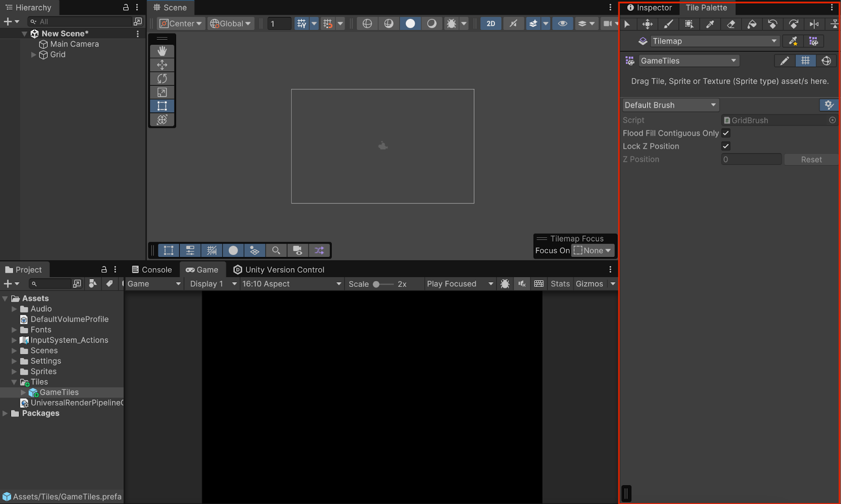This screenshot has width=841, height=504.
Task: Toggle the 2D view mode button
Action: coord(490,24)
